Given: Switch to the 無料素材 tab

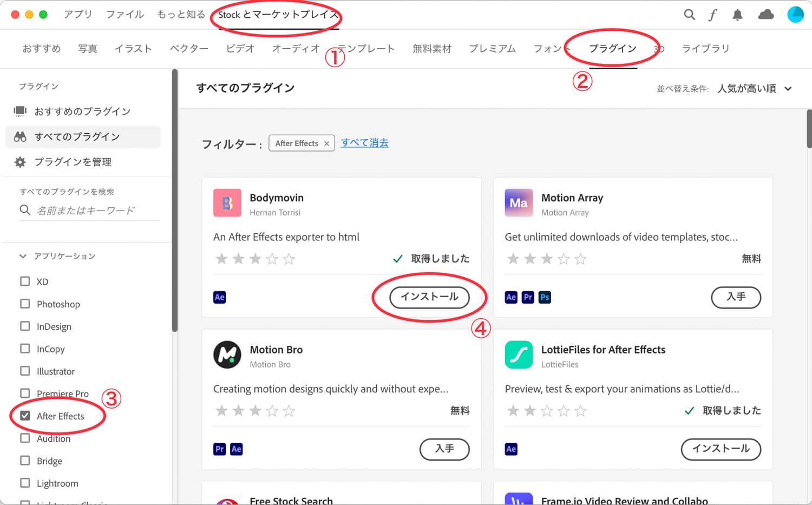Looking at the screenshot, I should 432,49.
